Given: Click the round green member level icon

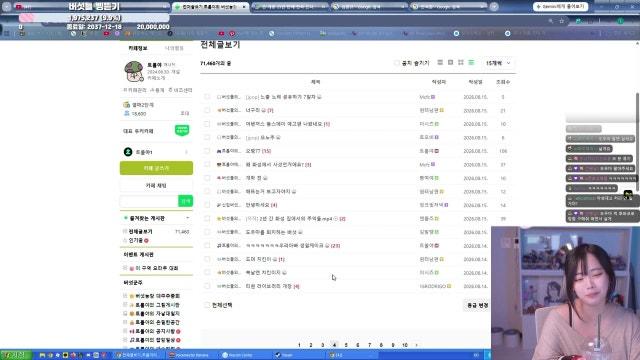Looking at the screenshot, I should [x=128, y=152].
